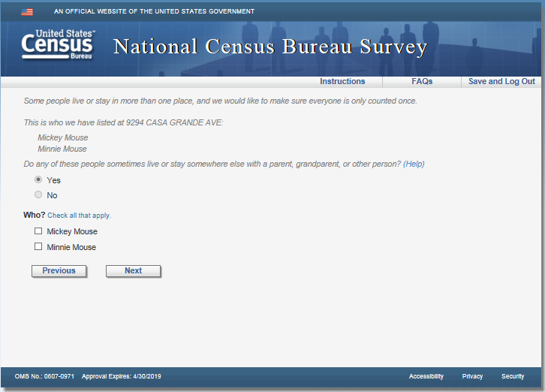
Task: Click the 'Check all that apply.' text
Action: [x=80, y=216]
